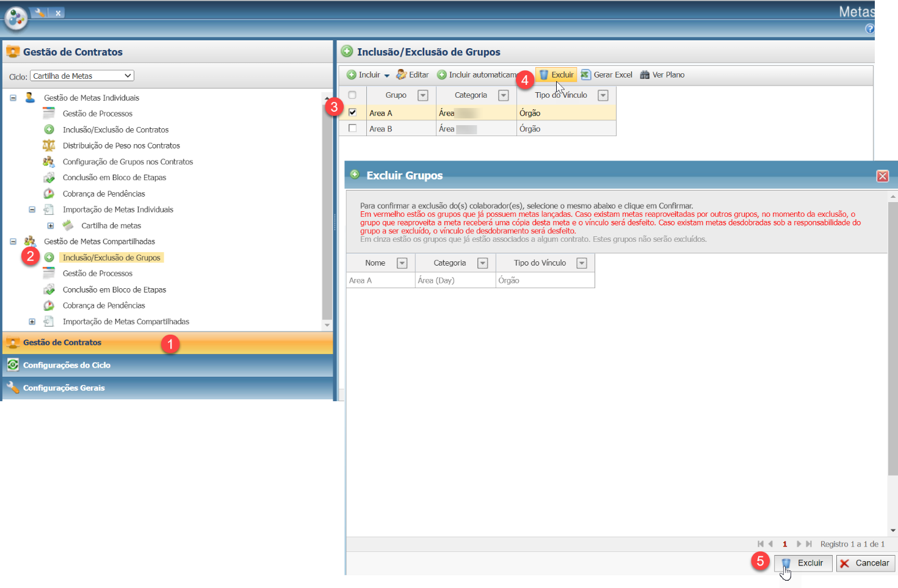Select the Area A row in dialog grid

470,280
